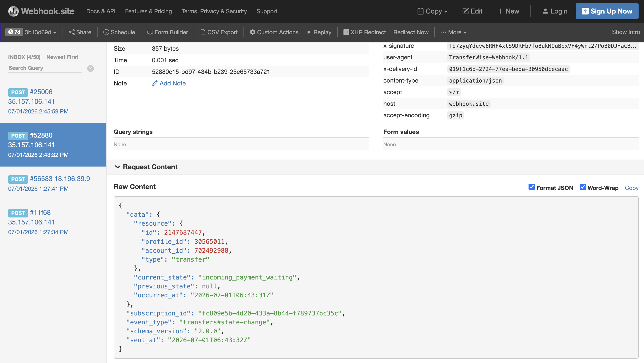Click Show Intro
The image size is (644, 363).
(626, 32)
